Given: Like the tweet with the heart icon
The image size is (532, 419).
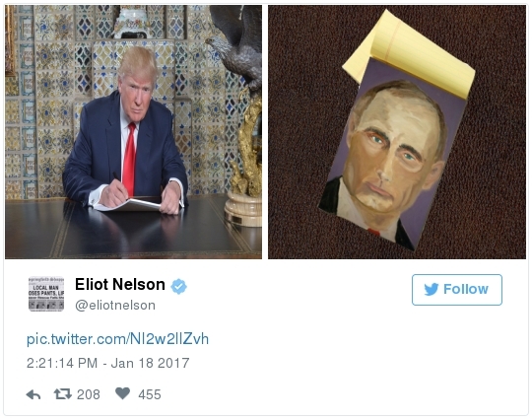Looking at the screenshot, I should coord(122,393).
